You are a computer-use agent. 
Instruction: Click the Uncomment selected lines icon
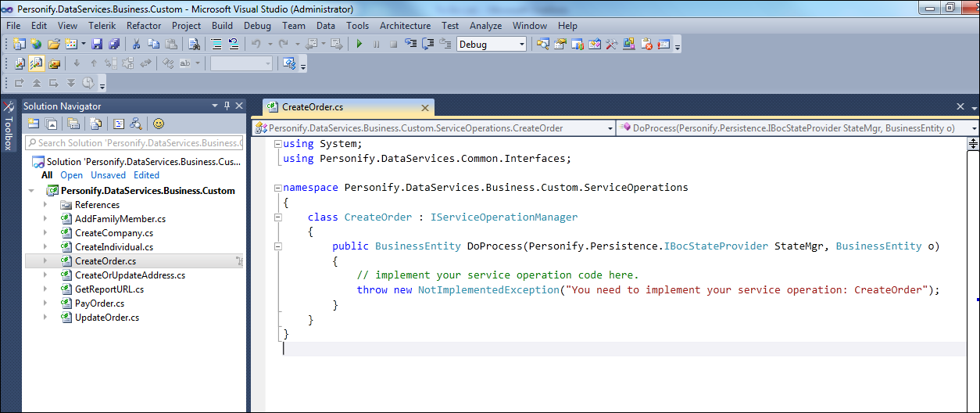[x=233, y=44]
